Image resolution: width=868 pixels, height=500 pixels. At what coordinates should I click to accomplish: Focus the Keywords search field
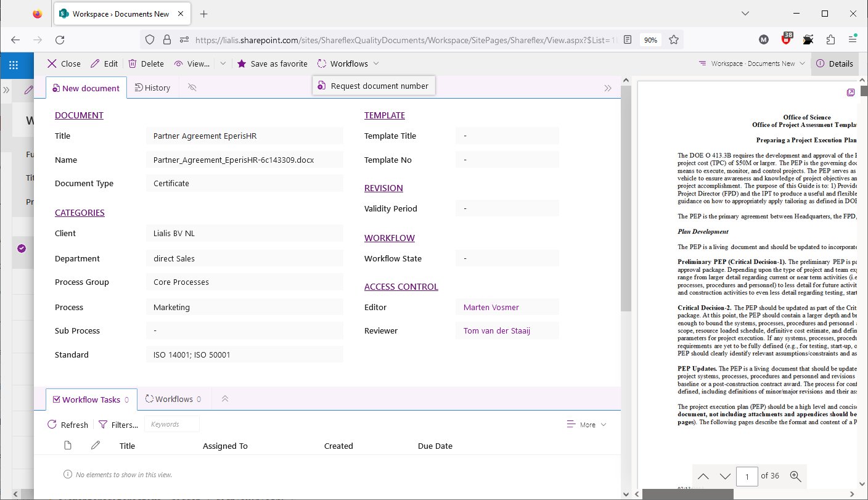point(172,424)
